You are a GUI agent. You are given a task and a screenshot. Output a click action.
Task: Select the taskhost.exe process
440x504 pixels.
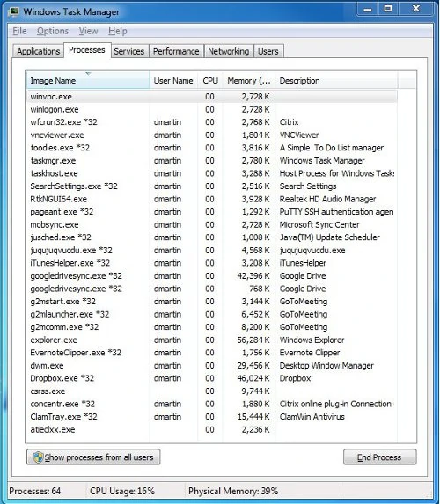pos(211,173)
